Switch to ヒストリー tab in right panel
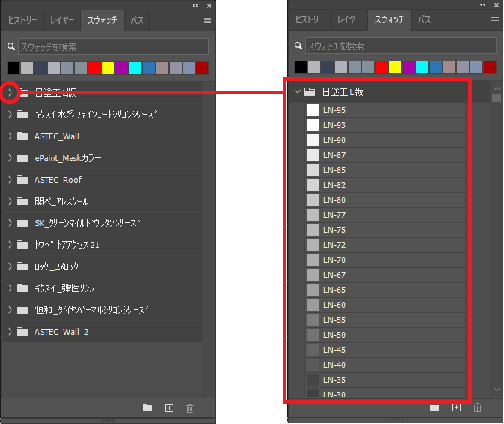 [x=310, y=20]
